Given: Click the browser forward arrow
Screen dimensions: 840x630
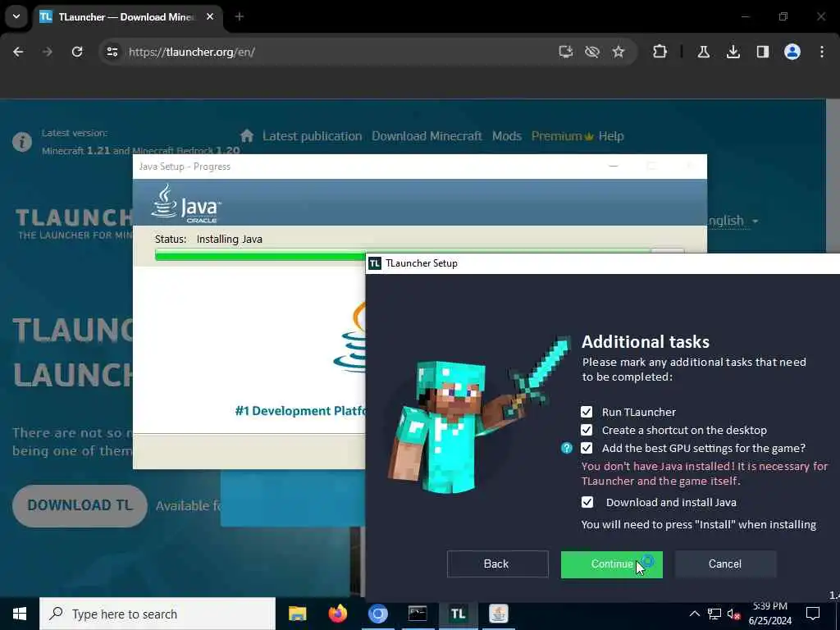Looking at the screenshot, I should [x=48, y=52].
